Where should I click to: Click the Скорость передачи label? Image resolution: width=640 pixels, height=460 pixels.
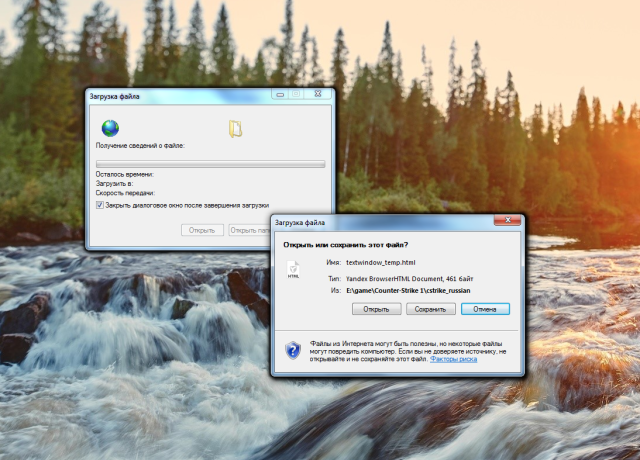125,193
